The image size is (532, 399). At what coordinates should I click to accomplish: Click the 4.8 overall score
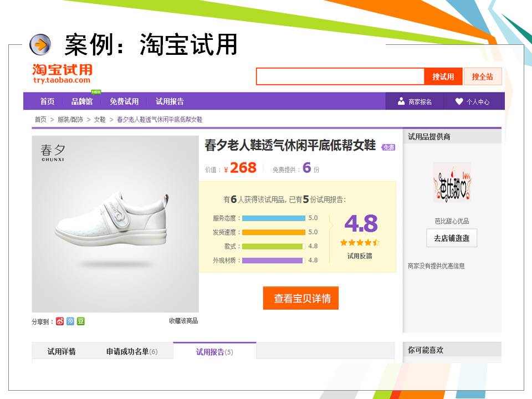pos(361,223)
